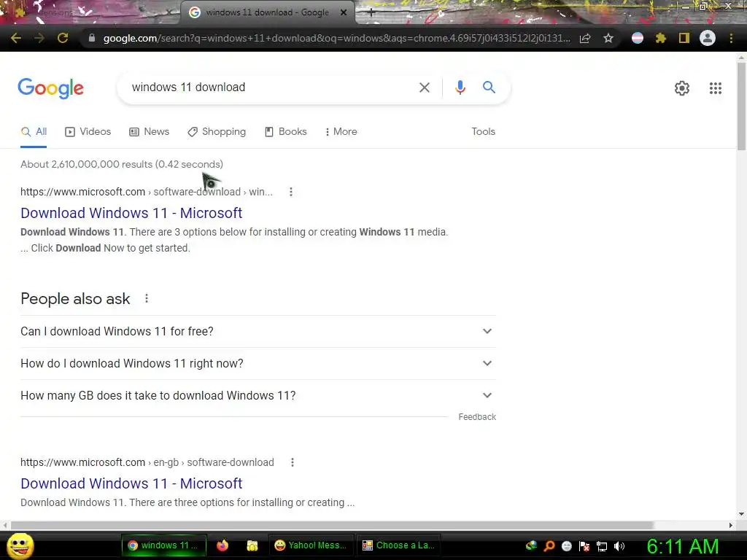The width and height of the screenshot is (747, 560).
Task: Open a new browser tab
Action: pyautogui.click(x=371, y=13)
